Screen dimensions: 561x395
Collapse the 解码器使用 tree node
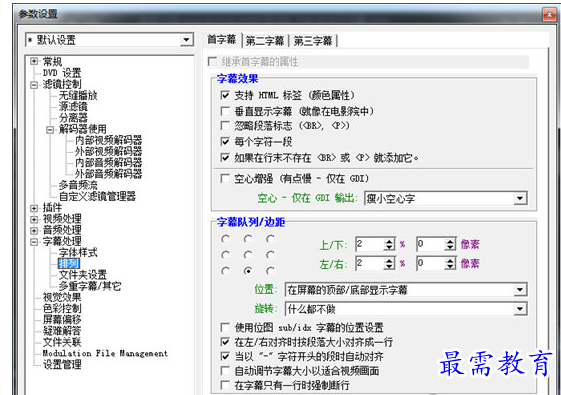tap(50, 129)
